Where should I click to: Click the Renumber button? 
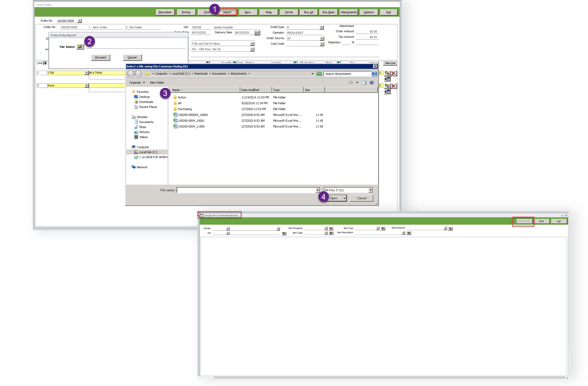[x=165, y=12]
